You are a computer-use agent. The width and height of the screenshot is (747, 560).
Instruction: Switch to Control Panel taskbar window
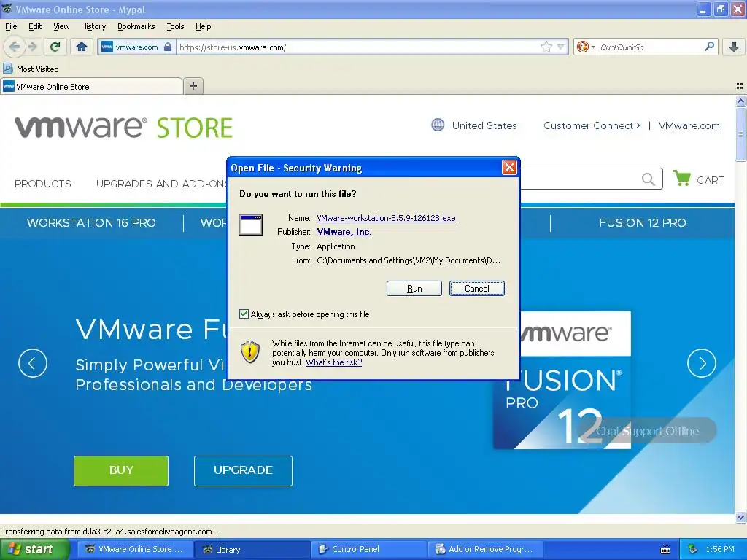[368, 550]
